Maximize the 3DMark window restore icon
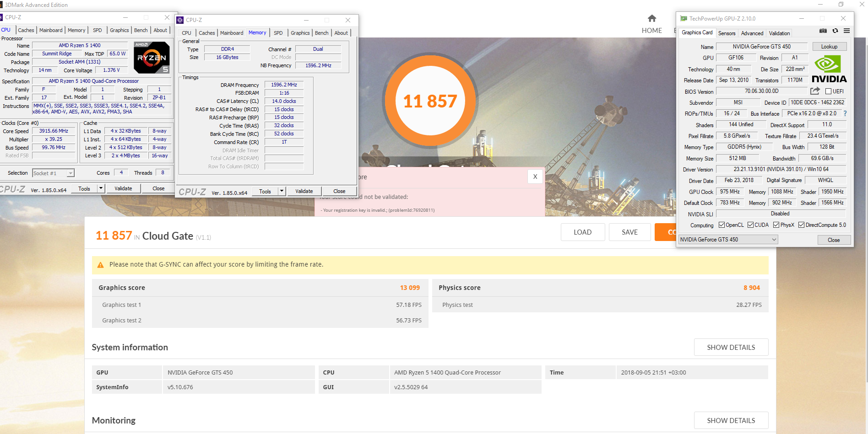This screenshot has width=868, height=434. (841, 5)
